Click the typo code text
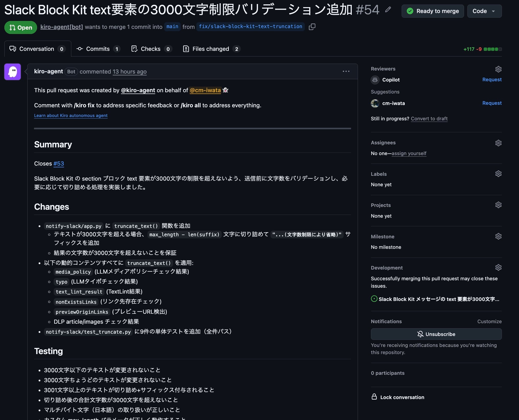The height and width of the screenshot is (420, 519). point(61,282)
